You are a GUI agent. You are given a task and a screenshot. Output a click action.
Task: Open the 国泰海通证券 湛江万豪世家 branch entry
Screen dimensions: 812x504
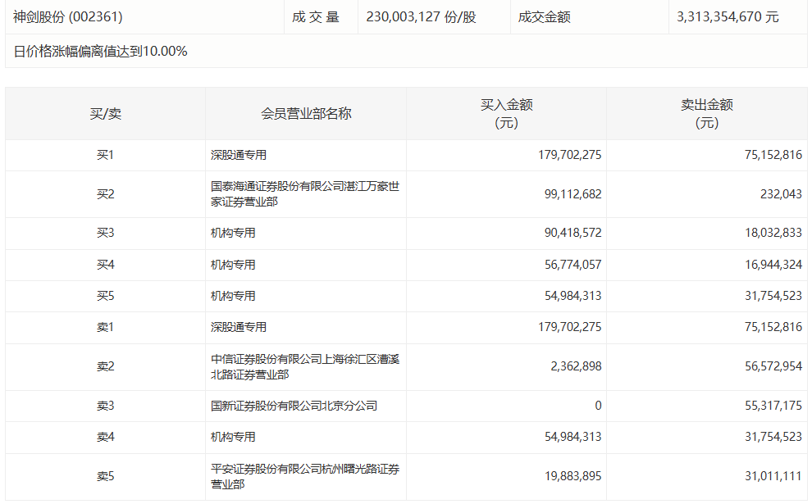point(304,193)
